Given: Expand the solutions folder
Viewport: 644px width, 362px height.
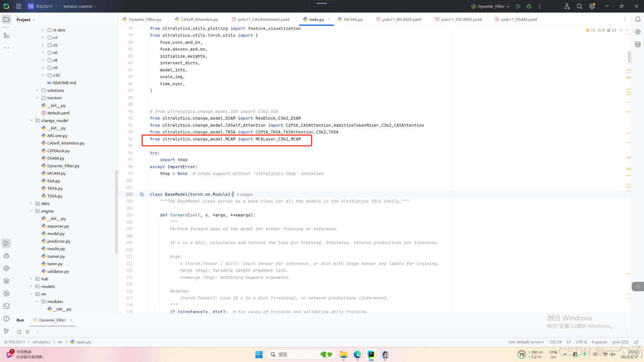Looking at the screenshot, I should click(37, 90).
